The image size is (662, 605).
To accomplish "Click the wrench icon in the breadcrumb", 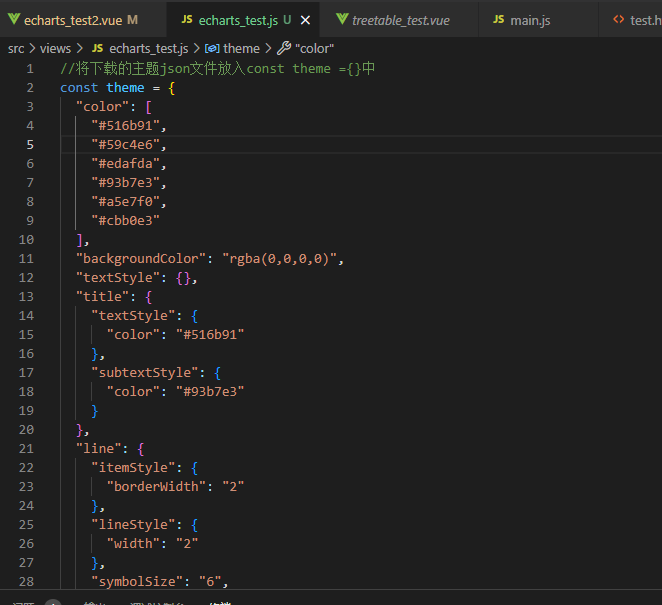I will tap(284, 48).
